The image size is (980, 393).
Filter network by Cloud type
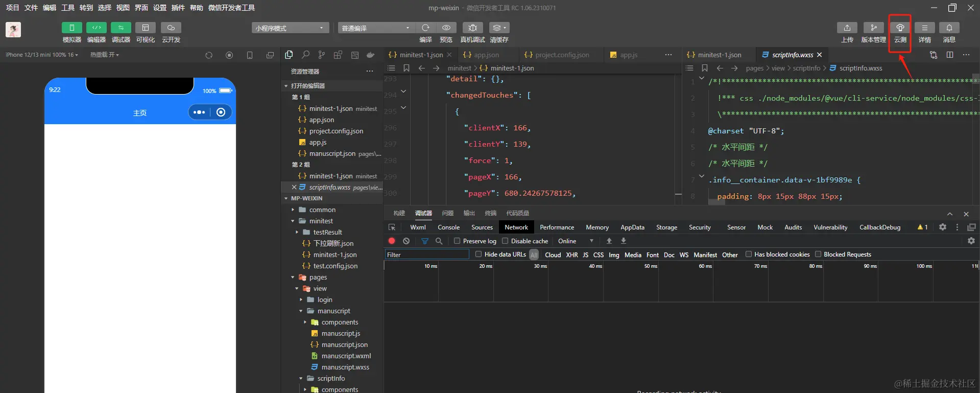[x=553, y=255]
